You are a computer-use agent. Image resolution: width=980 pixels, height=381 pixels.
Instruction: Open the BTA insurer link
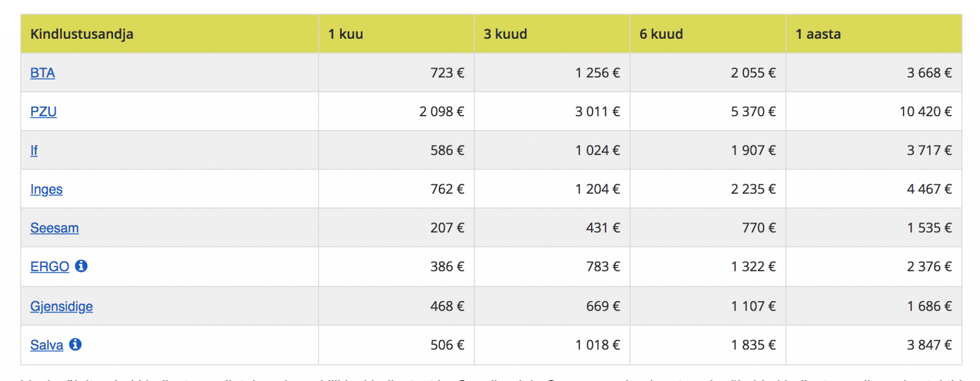click(43, 73)
